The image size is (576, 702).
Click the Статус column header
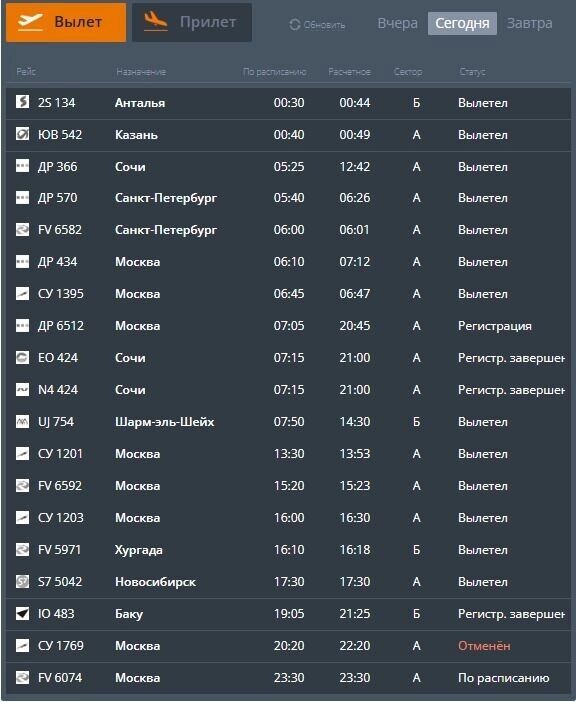pyautogui.click(x=472, y=72)
